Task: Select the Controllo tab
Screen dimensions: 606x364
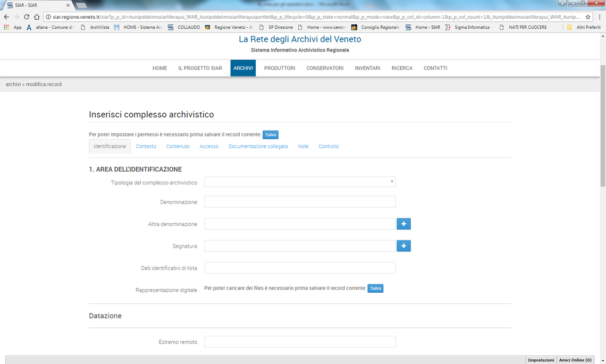Action: (x=329, y=147)
